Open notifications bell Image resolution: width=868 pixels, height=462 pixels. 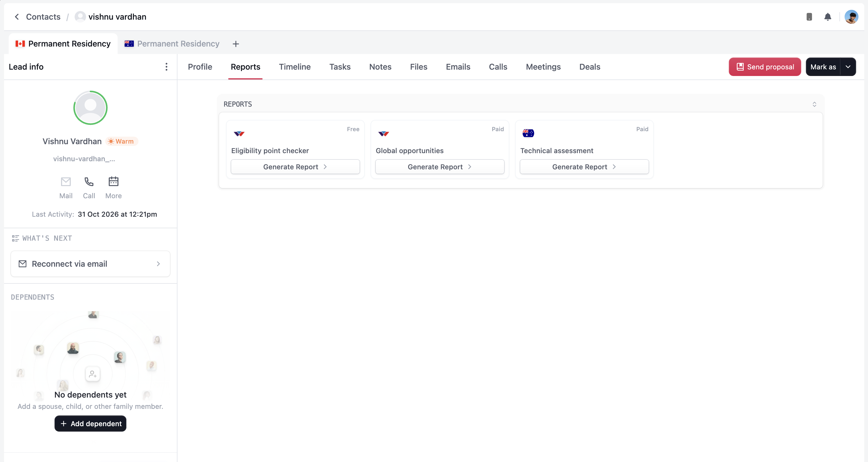point(828,17)
